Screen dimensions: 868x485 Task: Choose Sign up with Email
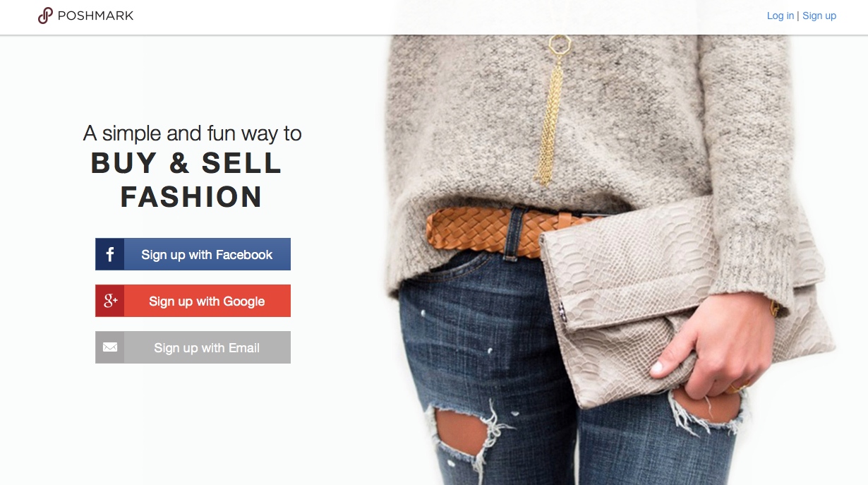pos(193,347)
